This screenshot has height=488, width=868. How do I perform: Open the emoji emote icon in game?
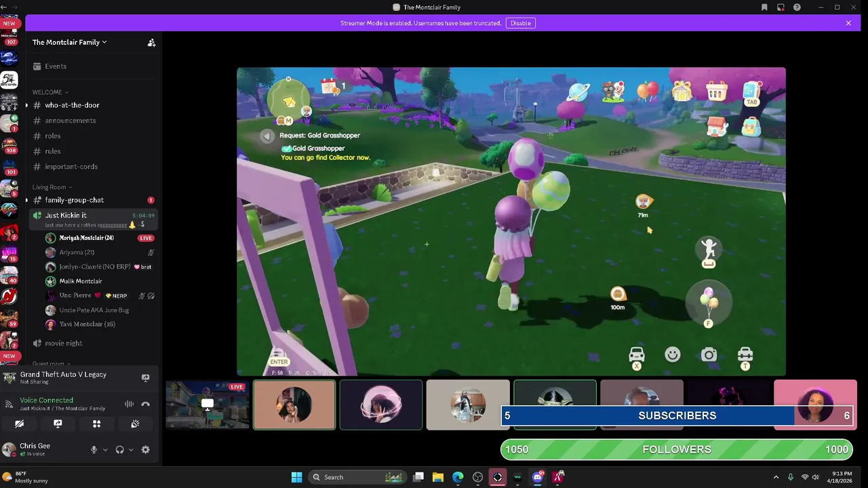(673, 354)
